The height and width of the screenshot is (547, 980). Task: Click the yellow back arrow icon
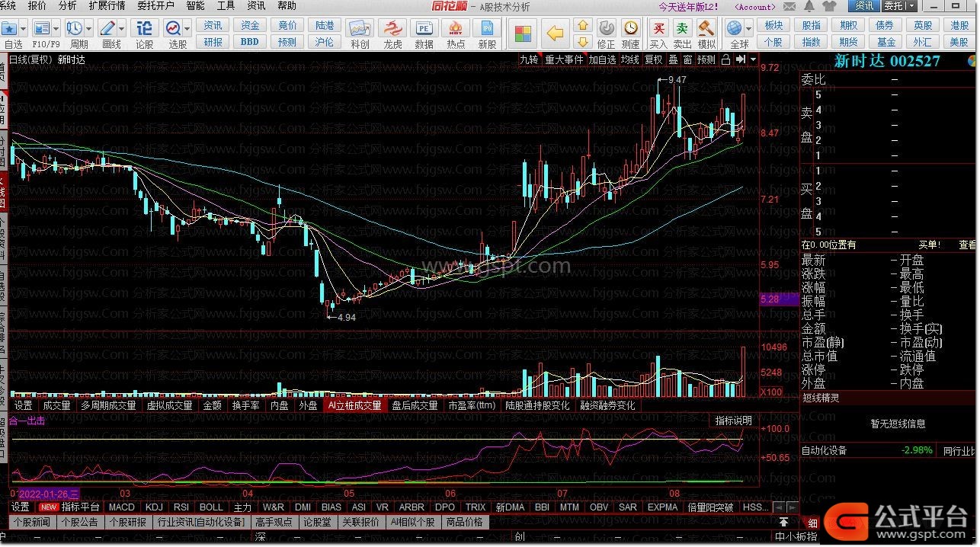[x=556, y=34]
